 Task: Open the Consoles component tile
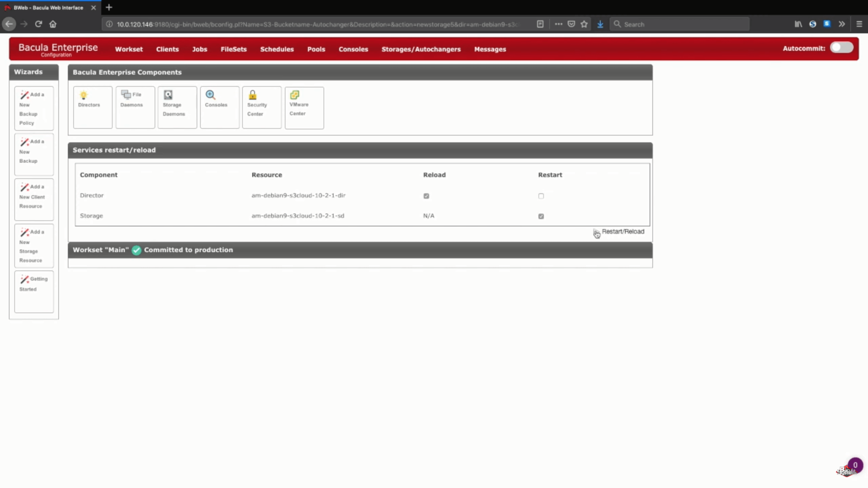click(220, 108)
